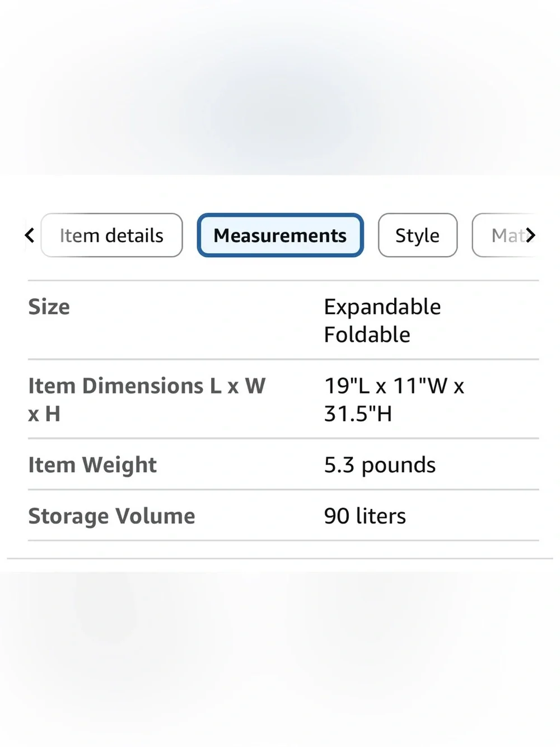
Task: Click the Storage Volume label
Action: [x=111, y=516]
